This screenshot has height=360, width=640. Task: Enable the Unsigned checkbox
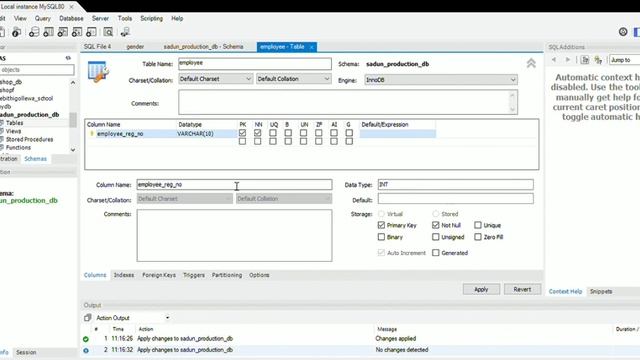click(436, 237)
